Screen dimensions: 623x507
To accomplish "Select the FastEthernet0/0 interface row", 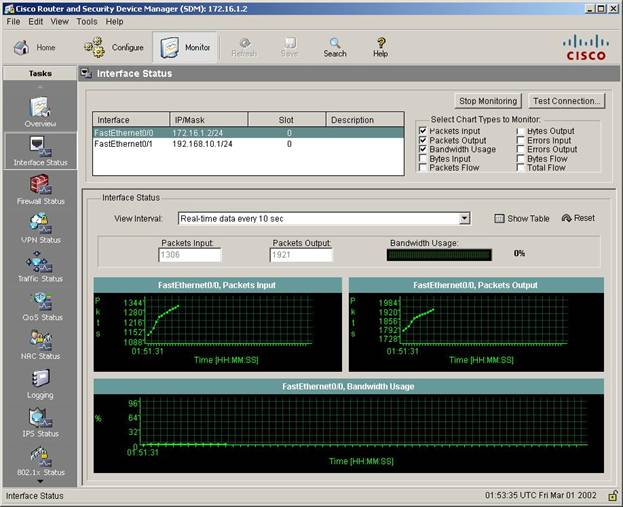I will pyautogui.click(x=248, y=133).
